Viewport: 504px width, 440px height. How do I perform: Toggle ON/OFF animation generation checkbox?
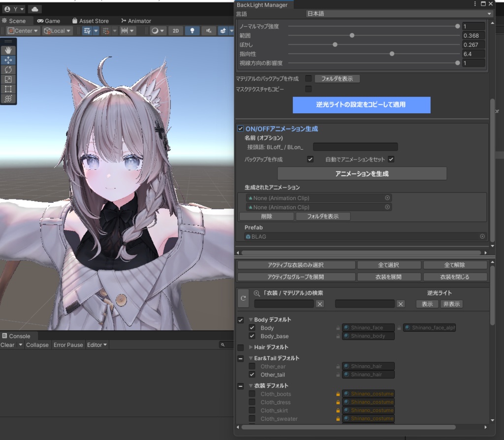click(240, 128)
